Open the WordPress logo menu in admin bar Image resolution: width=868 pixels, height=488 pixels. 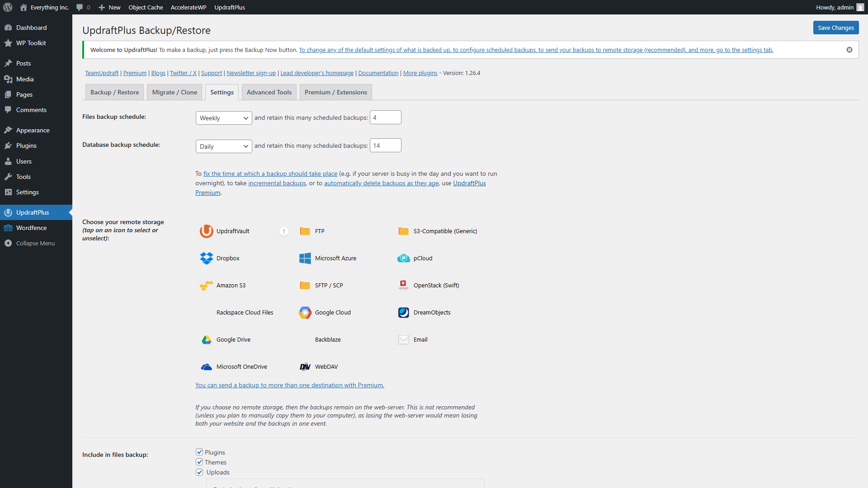pos(8,7)
